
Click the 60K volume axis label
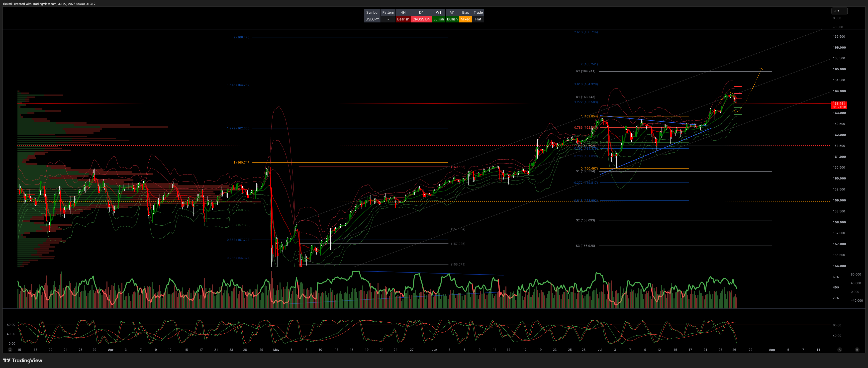[x=836, y=277]
